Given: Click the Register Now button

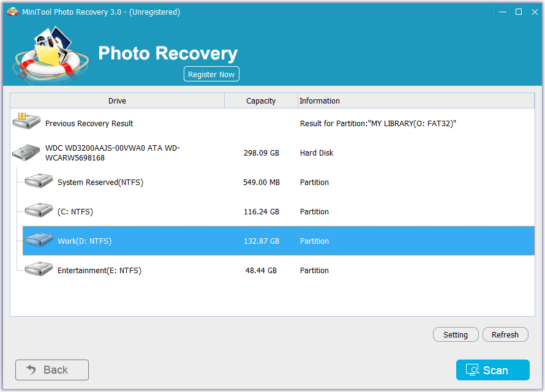Looking at the screenshot, I should tap(211, 74).
